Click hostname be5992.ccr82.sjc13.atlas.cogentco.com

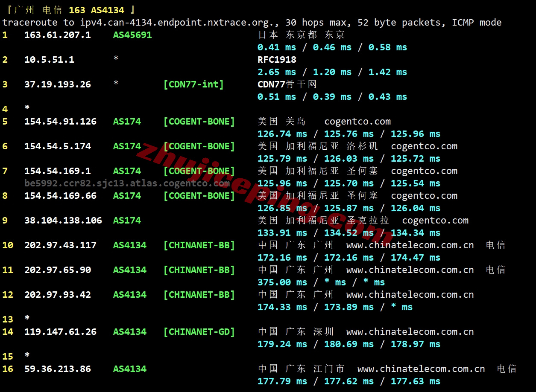[x=127, y=183]
